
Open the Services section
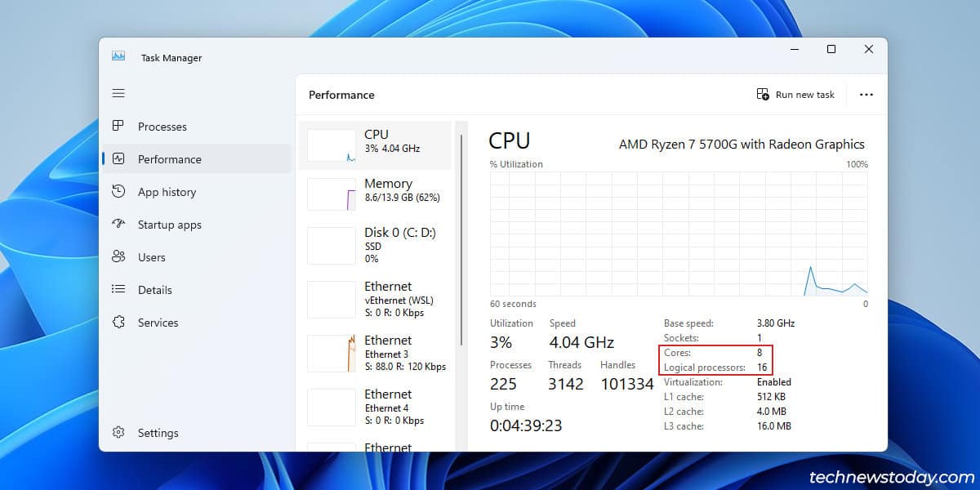(158, 323)
